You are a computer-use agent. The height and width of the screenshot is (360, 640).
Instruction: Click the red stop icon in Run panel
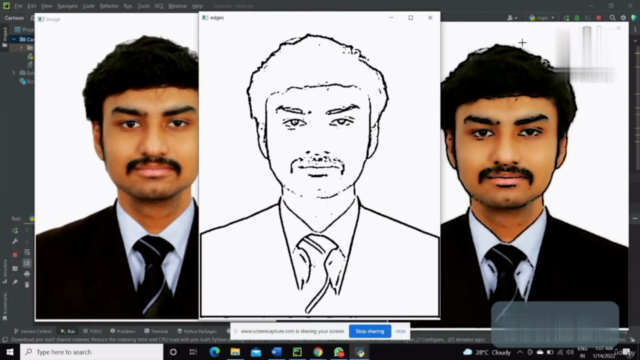[x=15, y=254]
